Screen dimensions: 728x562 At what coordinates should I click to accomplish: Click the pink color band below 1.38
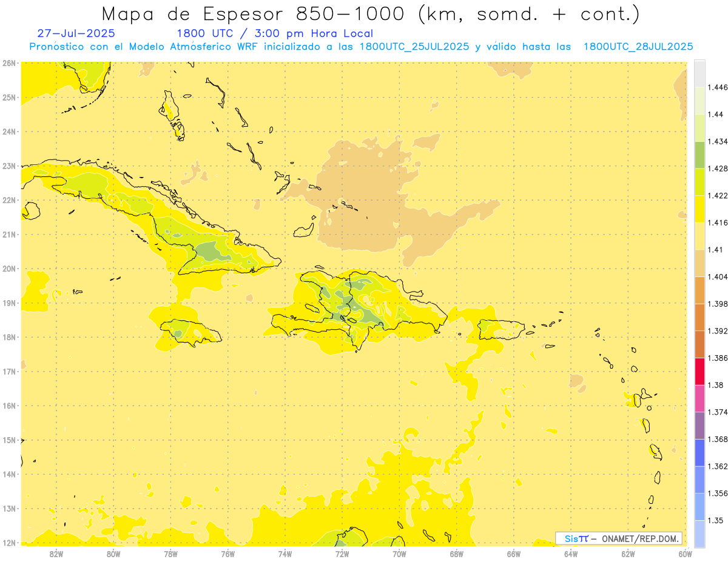(x=699, y=398)
